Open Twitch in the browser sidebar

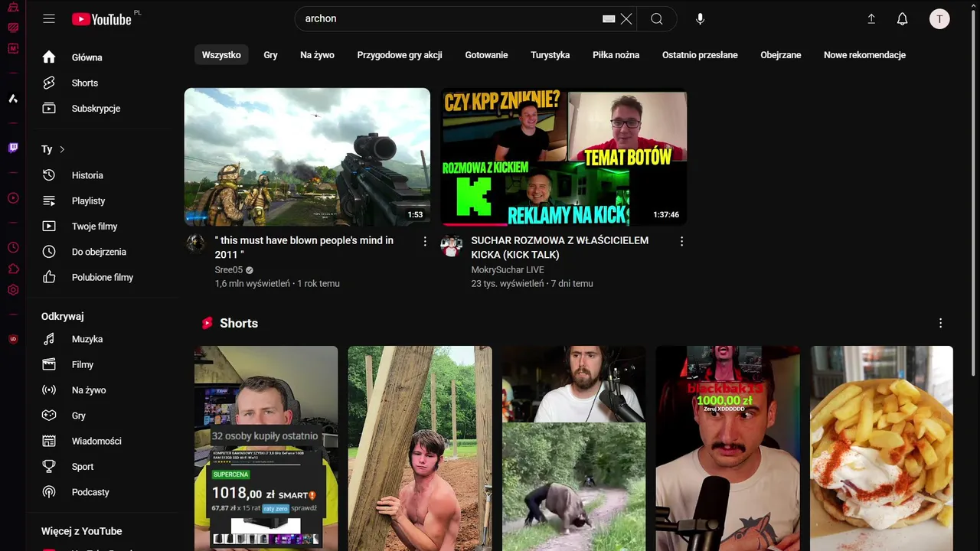[13, 148]
